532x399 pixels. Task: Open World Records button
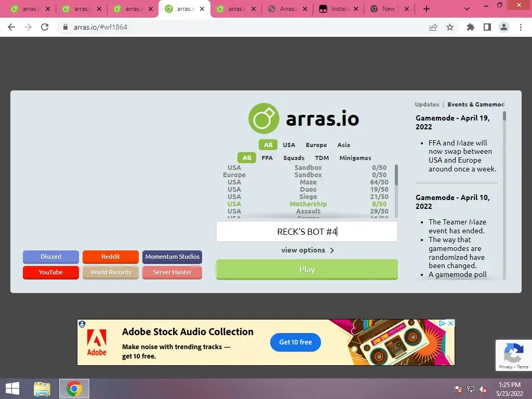click(x=111, y=272)
